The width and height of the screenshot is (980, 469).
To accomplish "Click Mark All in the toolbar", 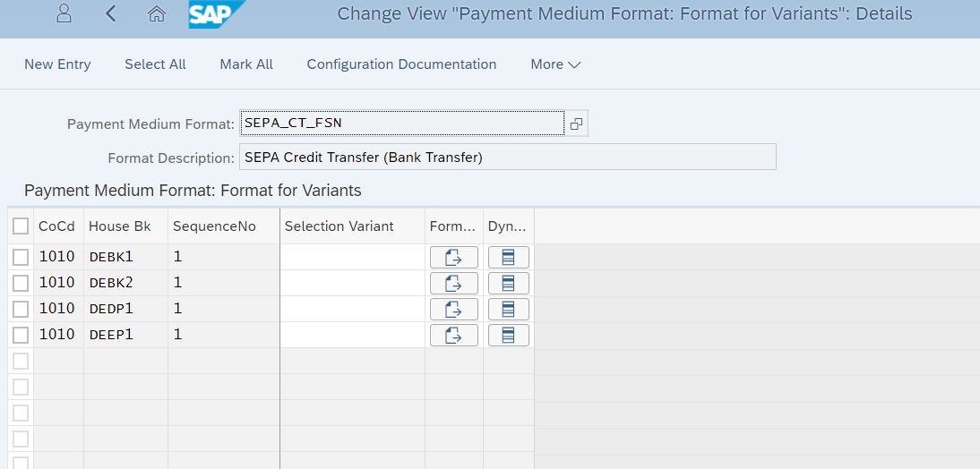I will 246,64.
